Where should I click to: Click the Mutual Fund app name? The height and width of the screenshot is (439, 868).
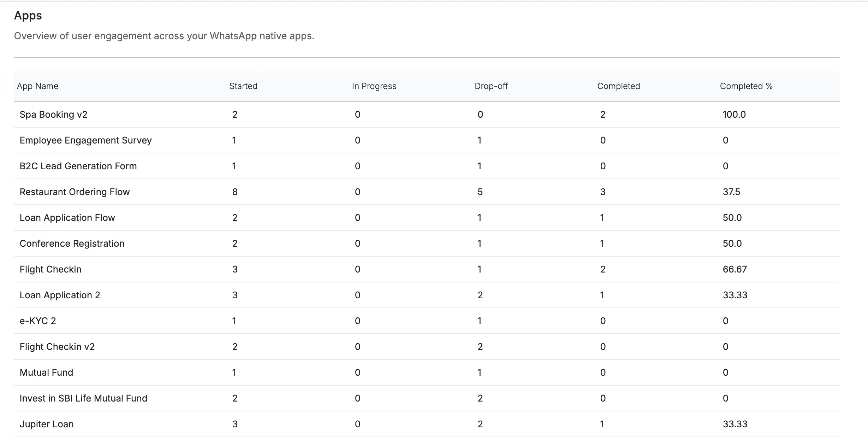[46, 373]
